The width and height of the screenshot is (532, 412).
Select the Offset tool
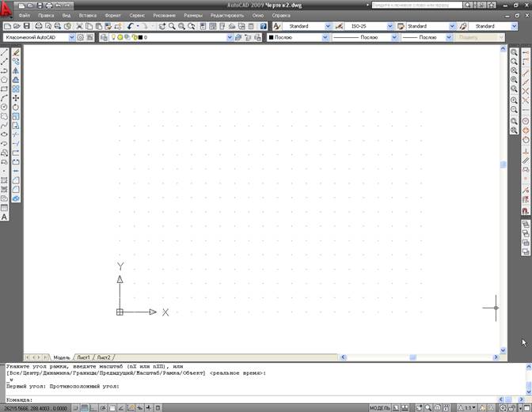tap(16, 80)
